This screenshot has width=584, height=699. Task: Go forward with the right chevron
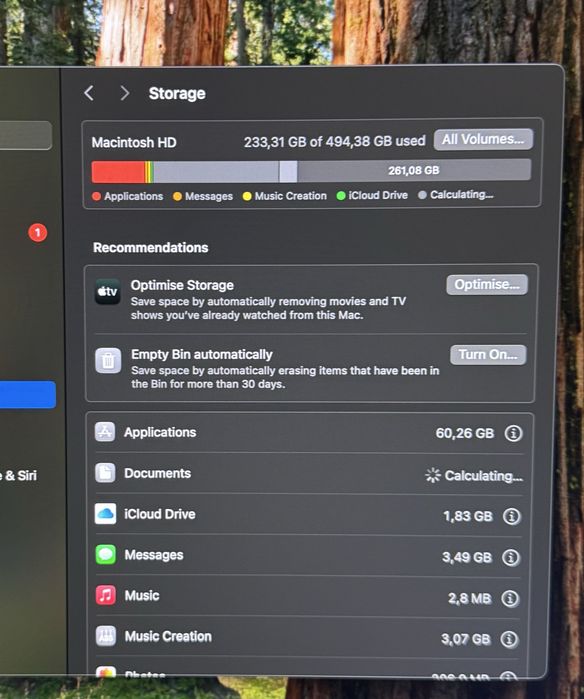coord(125,93)
